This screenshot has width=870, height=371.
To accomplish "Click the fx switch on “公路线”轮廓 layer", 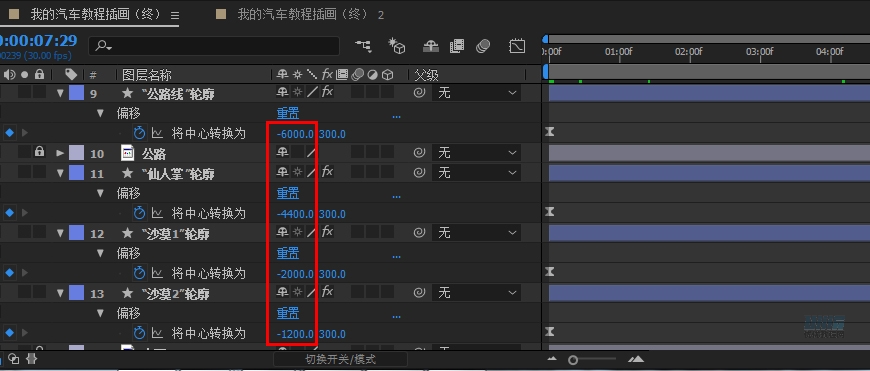I will click(327, 93).
